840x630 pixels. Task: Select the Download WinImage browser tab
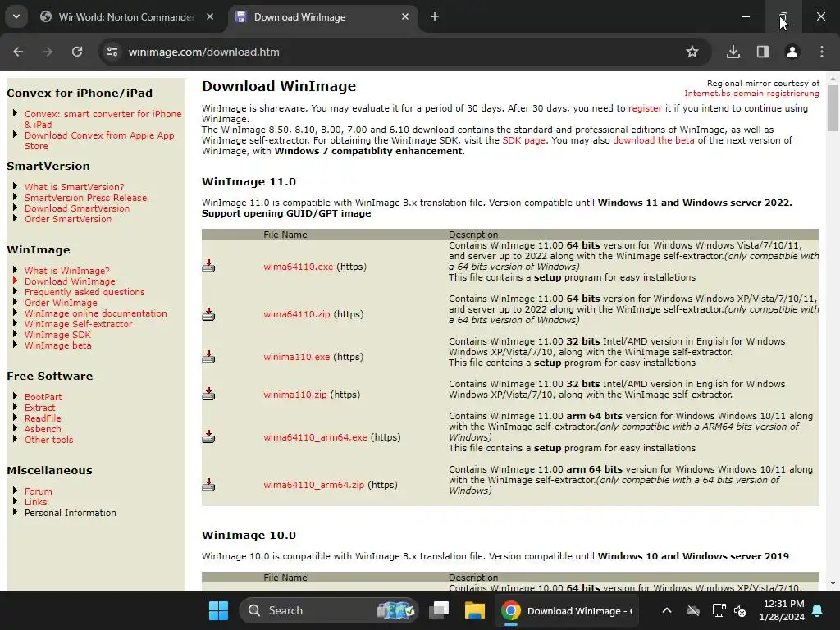(x=323, y=16)
